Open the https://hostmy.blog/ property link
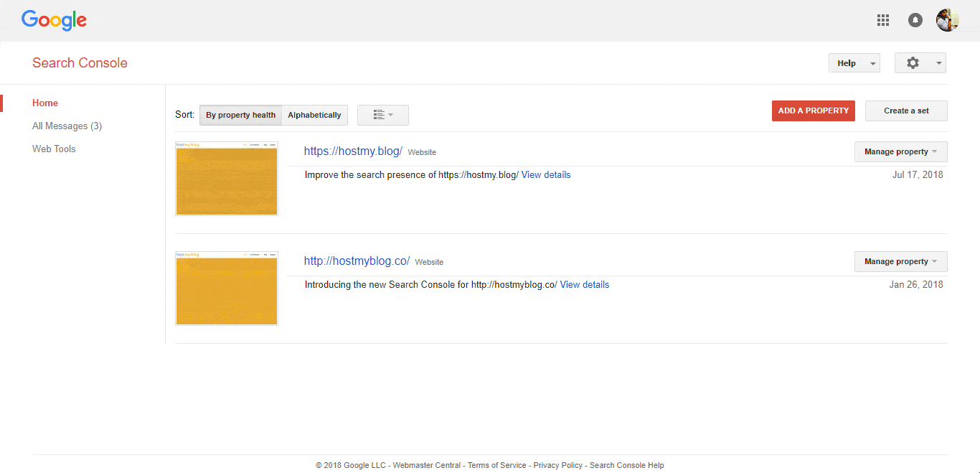The height and width of the screenshot is (473, 980). [x=353, y=151]
